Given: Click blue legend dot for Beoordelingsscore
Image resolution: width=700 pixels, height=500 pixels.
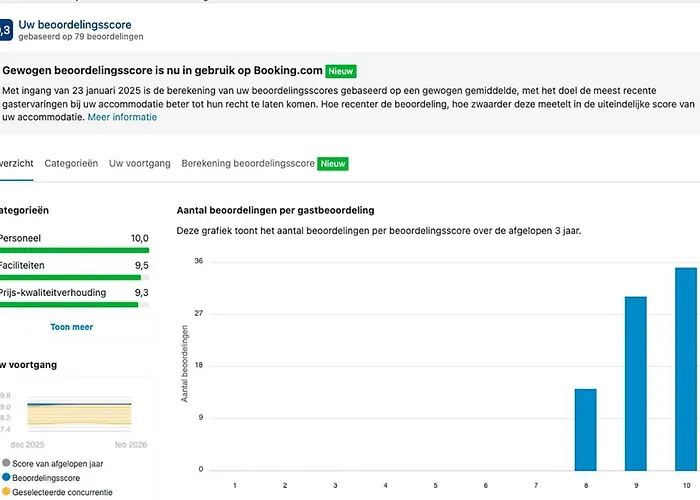Looking at the screenshot, I should pyautogui.click(x=5, y=477).
